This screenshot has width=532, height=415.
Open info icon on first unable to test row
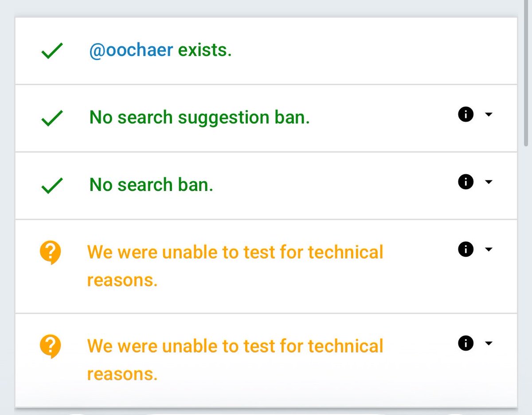point(465,250)
